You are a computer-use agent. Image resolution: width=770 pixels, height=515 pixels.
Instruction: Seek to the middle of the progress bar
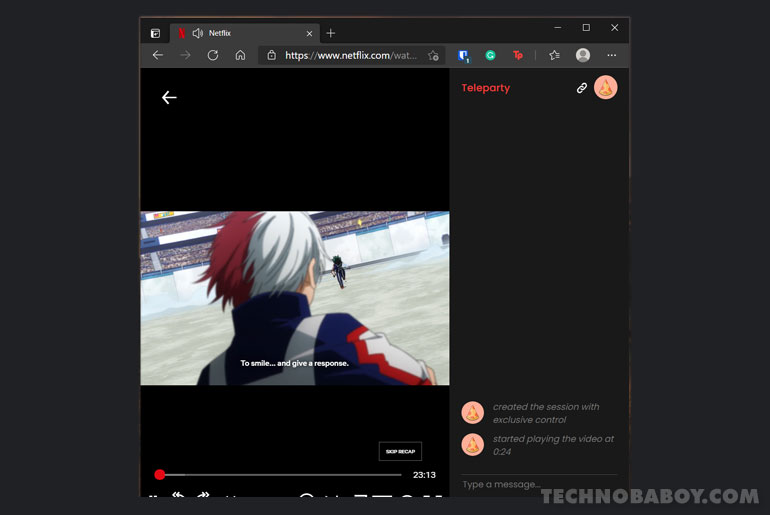point(278,475)
